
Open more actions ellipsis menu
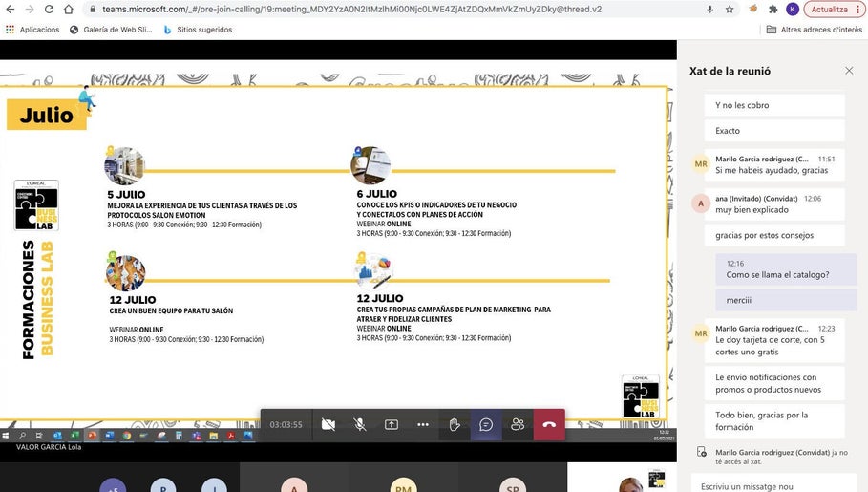pos(423,424)
